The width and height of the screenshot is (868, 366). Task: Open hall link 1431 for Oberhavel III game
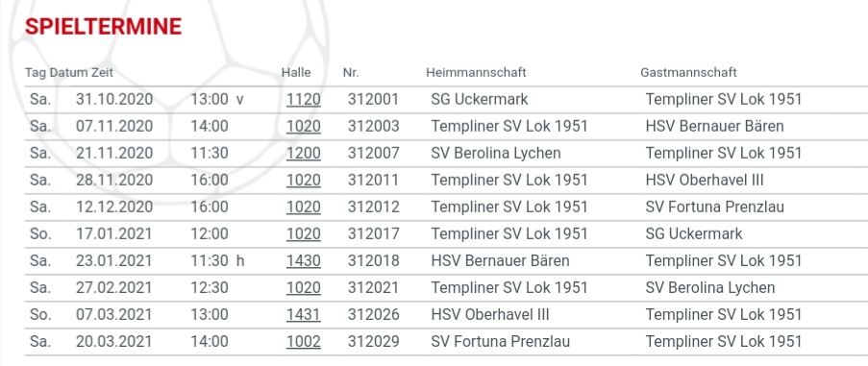304,314
